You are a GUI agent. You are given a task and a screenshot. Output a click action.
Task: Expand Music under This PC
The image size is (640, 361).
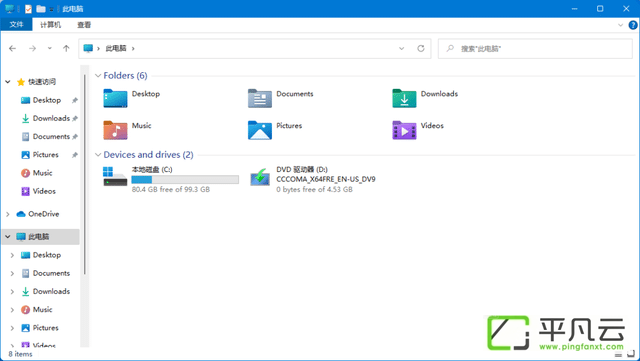click(x=12, y=310)
